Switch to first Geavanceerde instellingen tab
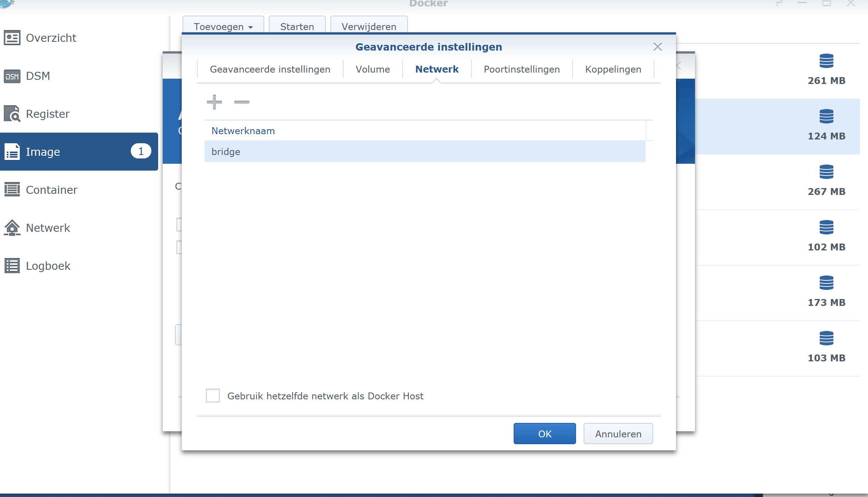 pos(270,70)
